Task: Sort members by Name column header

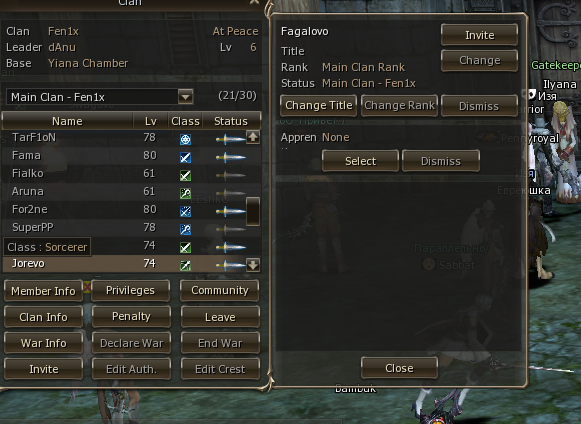Action: (67, 121)
